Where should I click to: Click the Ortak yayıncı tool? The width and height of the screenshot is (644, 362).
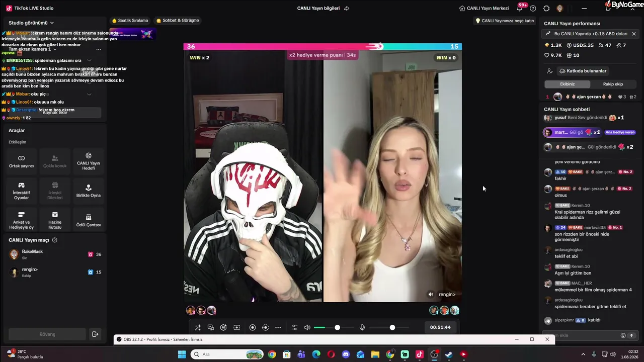tap(21, 161)
